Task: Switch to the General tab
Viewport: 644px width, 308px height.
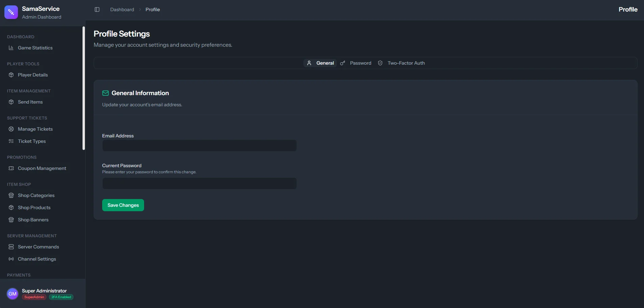Action: 320,63
